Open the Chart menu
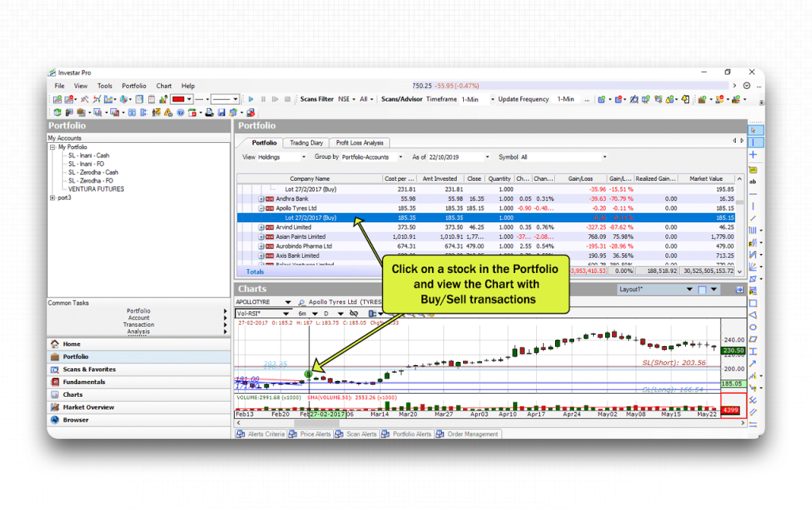The height and width of the screenshot is (508, 812). point(163,86)
